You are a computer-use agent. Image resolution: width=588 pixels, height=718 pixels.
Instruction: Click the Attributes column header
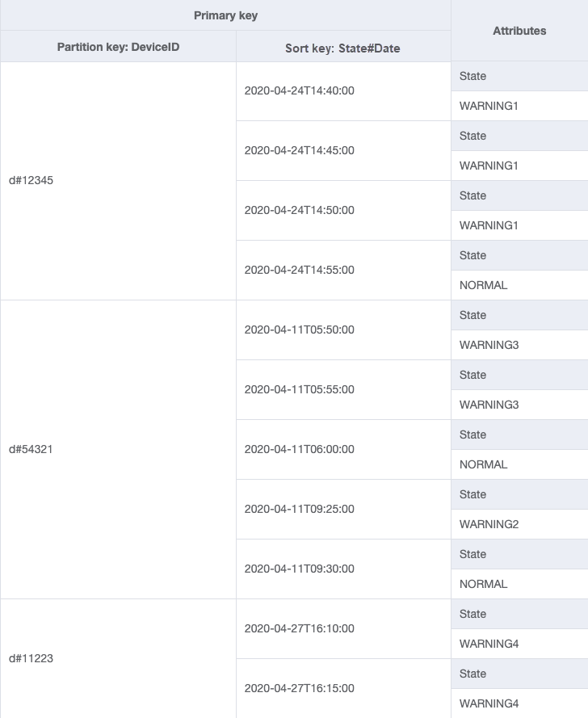[x=519, y=31]
